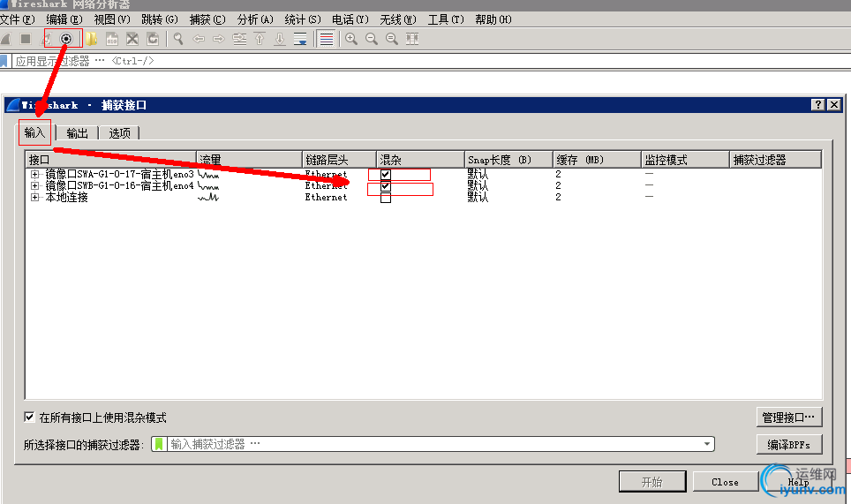The height and width of the screenshot is (504, 851).
Task: Click the reload capture file icon
Action: (x=153, y=39)
